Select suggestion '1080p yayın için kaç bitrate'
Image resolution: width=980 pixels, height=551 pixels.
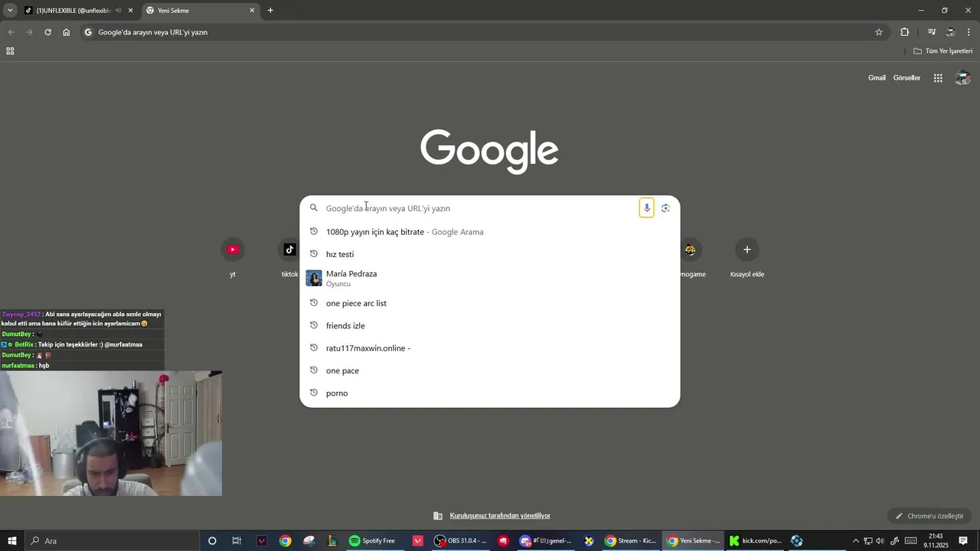coord(490,232)
